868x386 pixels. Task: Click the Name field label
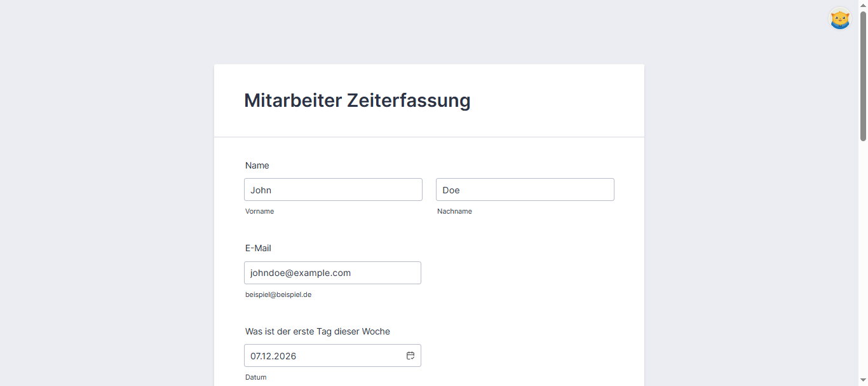coord(257,165)
